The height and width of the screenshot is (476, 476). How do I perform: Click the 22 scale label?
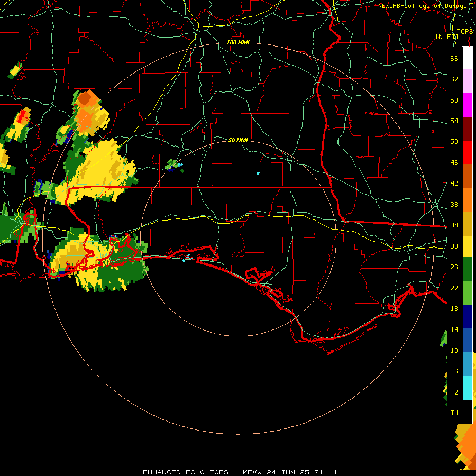click(x=454, y=288)
